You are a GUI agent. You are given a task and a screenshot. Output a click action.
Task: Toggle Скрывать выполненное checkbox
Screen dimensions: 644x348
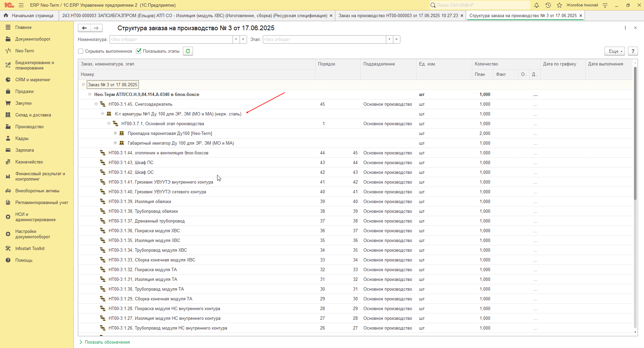pos(81,51)
